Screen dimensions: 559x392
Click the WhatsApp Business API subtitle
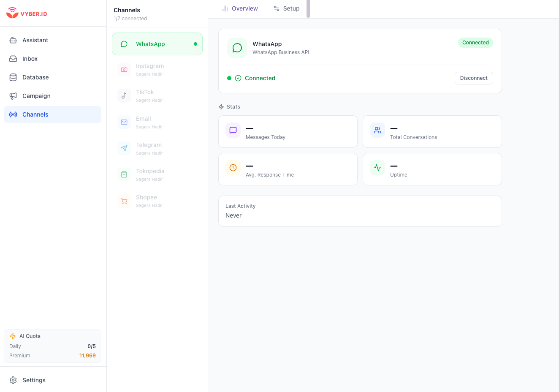(281, 52)
